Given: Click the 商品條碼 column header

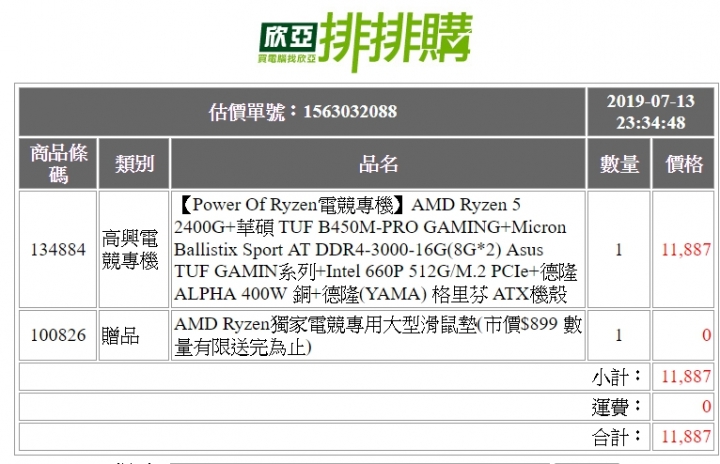Looking at the screenshot, I should pyautogui.click(x=58, y=164).
